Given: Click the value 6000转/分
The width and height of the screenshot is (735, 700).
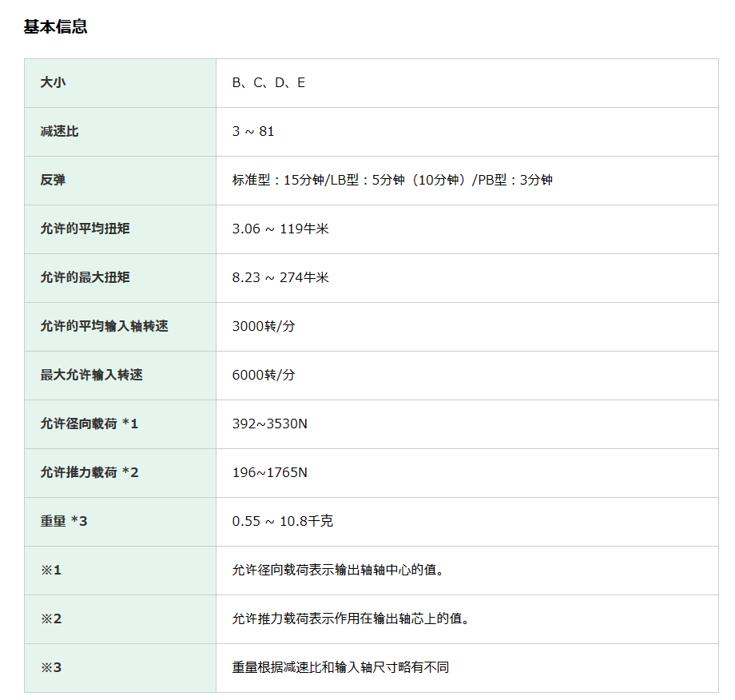Looking at the screenshot, I should (264, 375).
